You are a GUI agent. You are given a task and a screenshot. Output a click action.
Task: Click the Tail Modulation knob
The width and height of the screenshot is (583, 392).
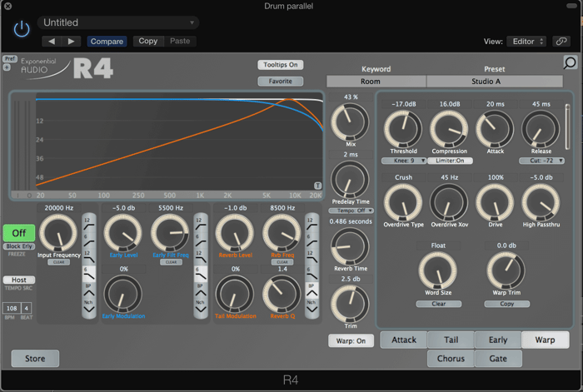235,294
